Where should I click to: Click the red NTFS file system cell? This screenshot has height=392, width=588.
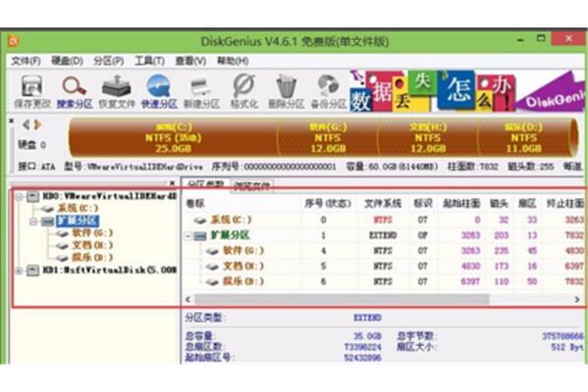coord(383,220)
